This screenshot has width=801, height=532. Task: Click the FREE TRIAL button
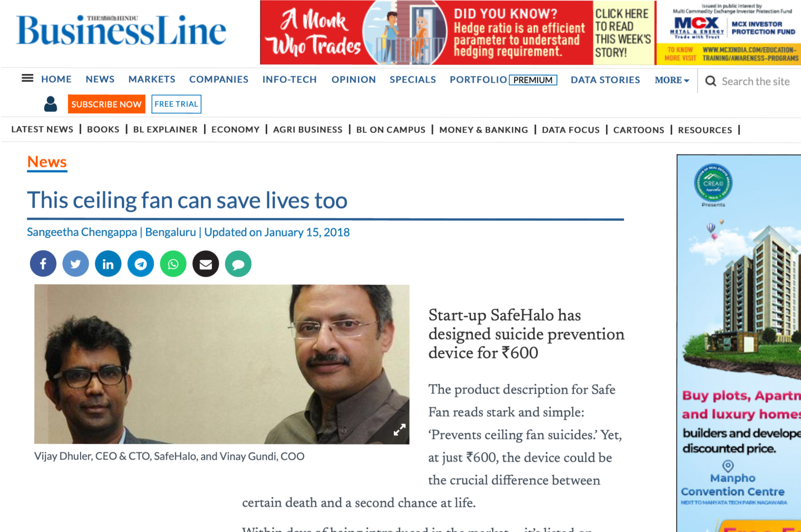point(176,104)
